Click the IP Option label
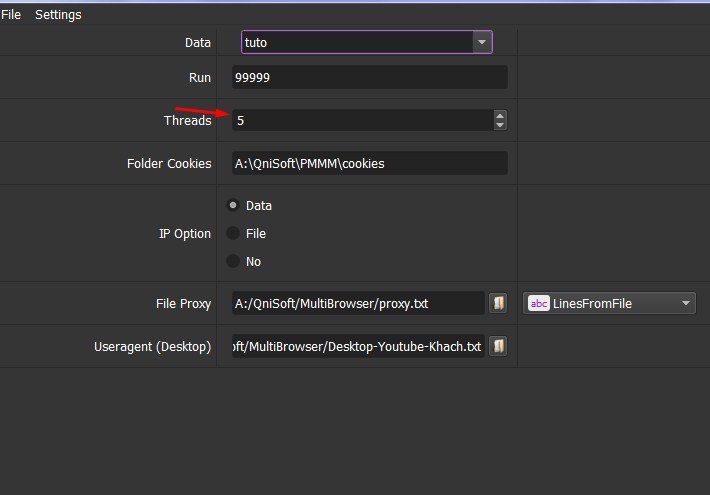Viewport: 710px width, 495px height. 185,234
